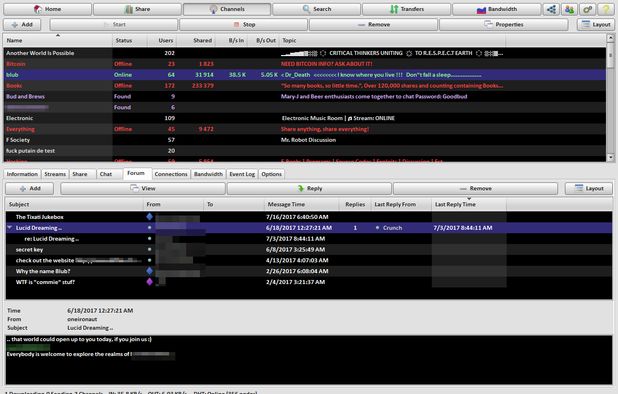Switch to the Forum tab
This screenshot has width=618, height=394.
[x=136, y=173]
